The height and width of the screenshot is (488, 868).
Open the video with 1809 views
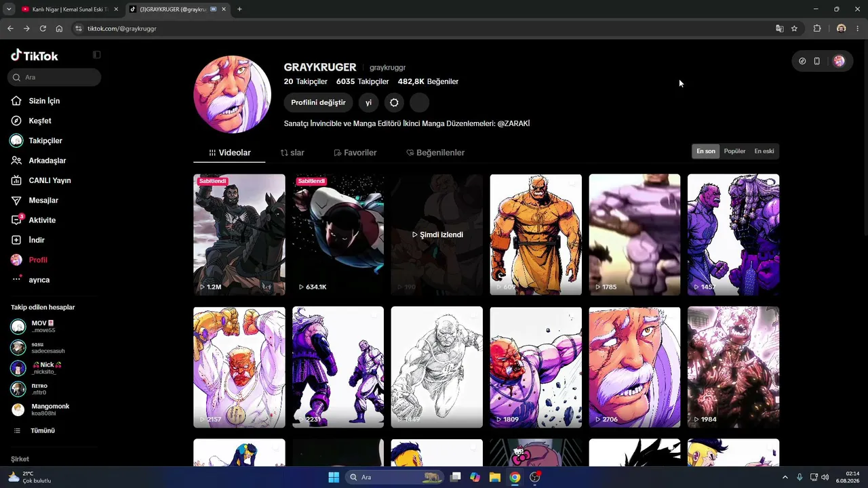(536, 367)
